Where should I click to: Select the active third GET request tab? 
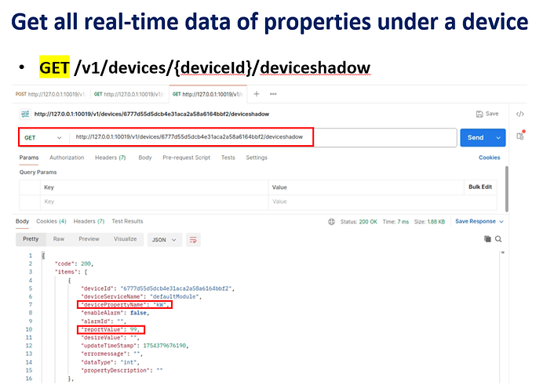tap(208, 94)
